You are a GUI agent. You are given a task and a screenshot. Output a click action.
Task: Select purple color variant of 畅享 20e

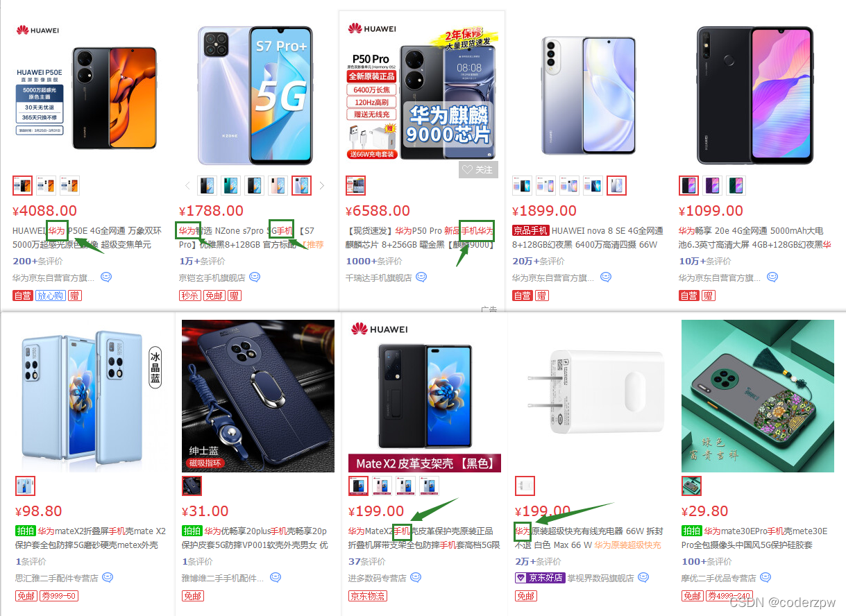coord(713,185)
